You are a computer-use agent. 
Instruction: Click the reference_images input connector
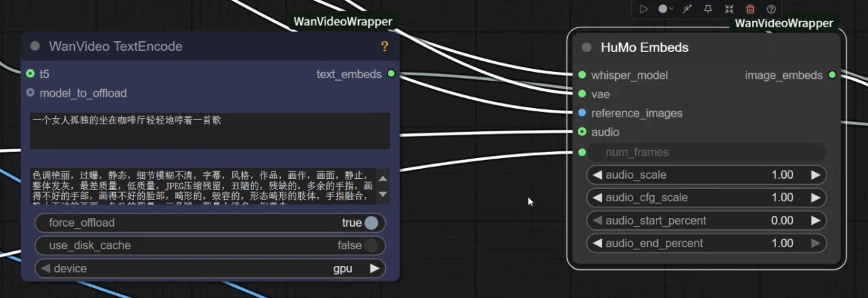click(x=582, y=113)
